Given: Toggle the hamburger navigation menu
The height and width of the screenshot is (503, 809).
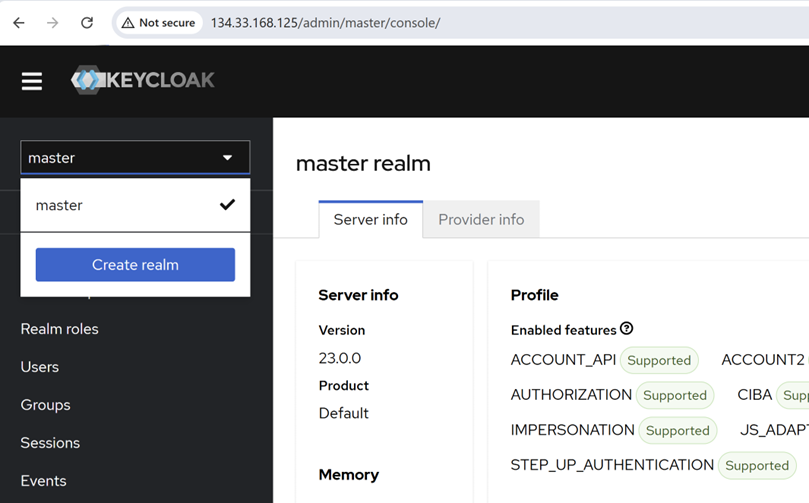Looking at the screenshot, I should [32, 81].
